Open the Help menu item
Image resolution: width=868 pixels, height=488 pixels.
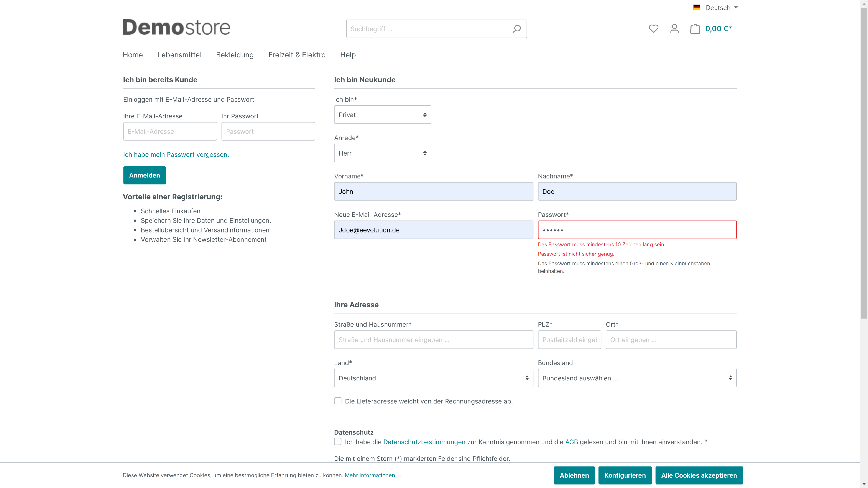tap(348, 55)
